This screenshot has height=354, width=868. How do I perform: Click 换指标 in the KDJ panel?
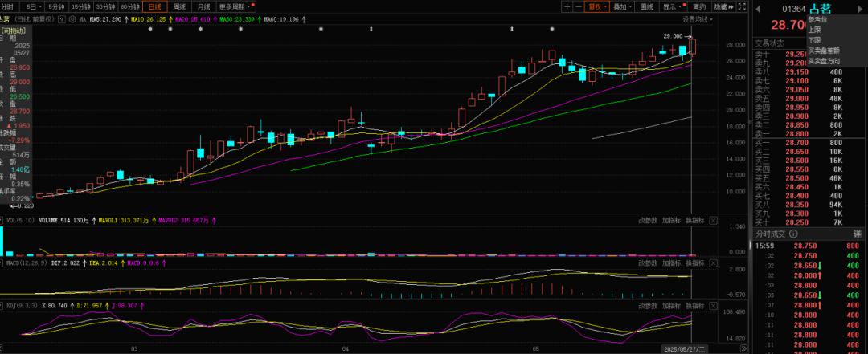694,306
